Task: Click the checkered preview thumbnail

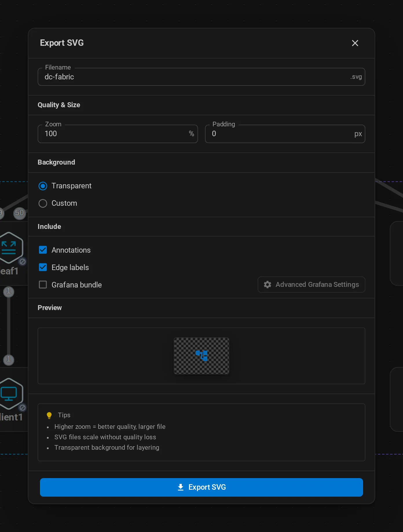Action: (x=201, y=356)
